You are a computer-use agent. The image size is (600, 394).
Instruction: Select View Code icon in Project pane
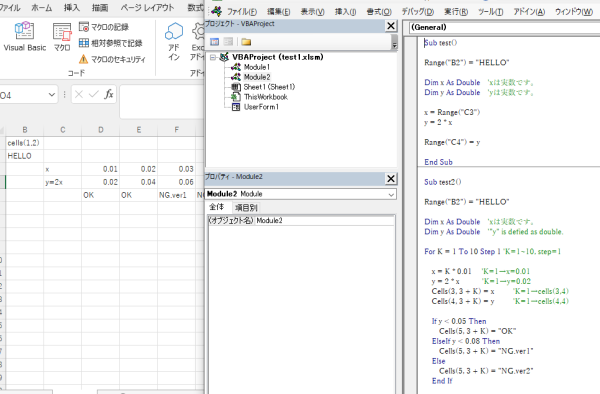[214, 42]
